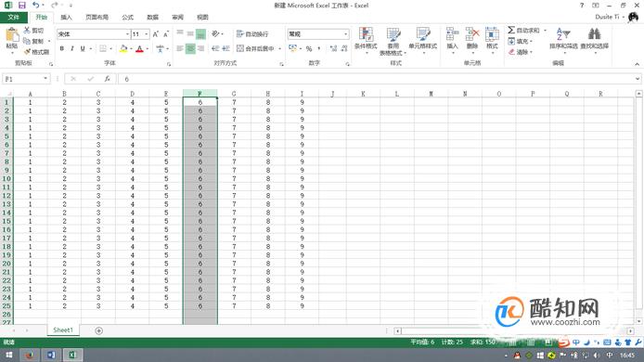644x362 pixels.
Task: Save the workbook with the floppy icon
Action: (x=21, y=6)
